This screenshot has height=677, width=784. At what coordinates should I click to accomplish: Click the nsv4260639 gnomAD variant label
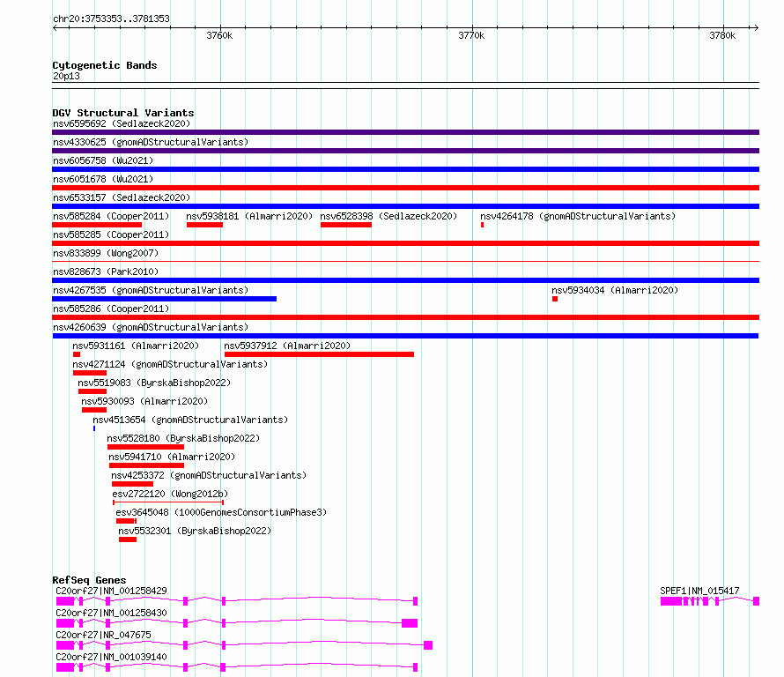[151, 327]
